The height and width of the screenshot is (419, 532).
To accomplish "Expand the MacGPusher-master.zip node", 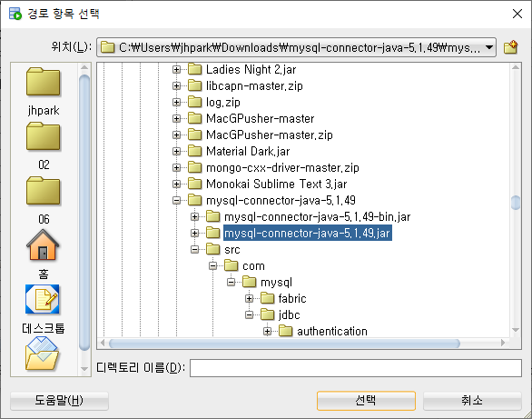I will pyautogui.click(x=176, y=135).
